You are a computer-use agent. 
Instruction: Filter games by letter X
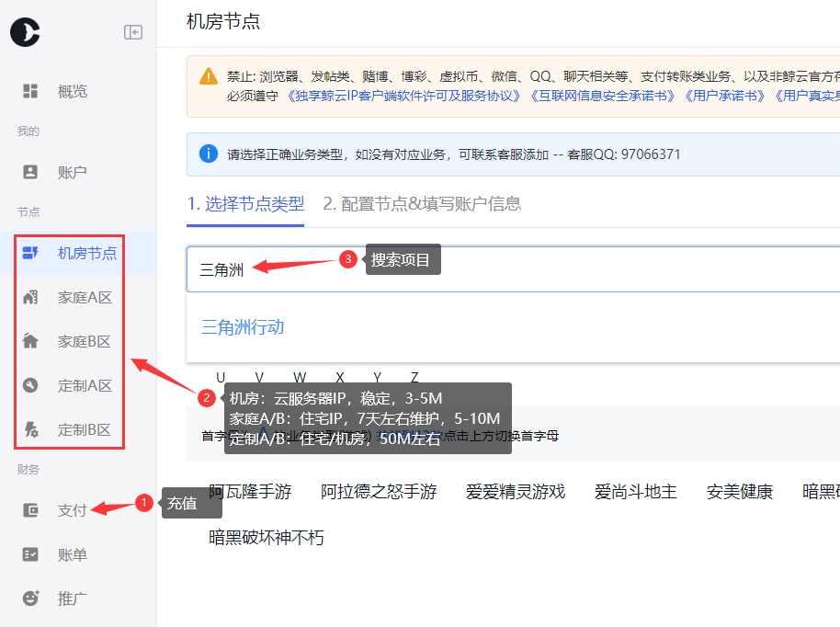(x=339, y=377)
